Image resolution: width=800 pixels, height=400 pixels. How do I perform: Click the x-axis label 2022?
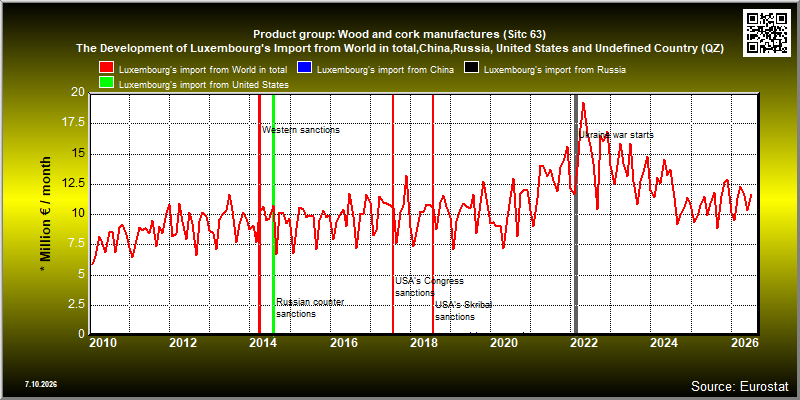pos(584,342)
